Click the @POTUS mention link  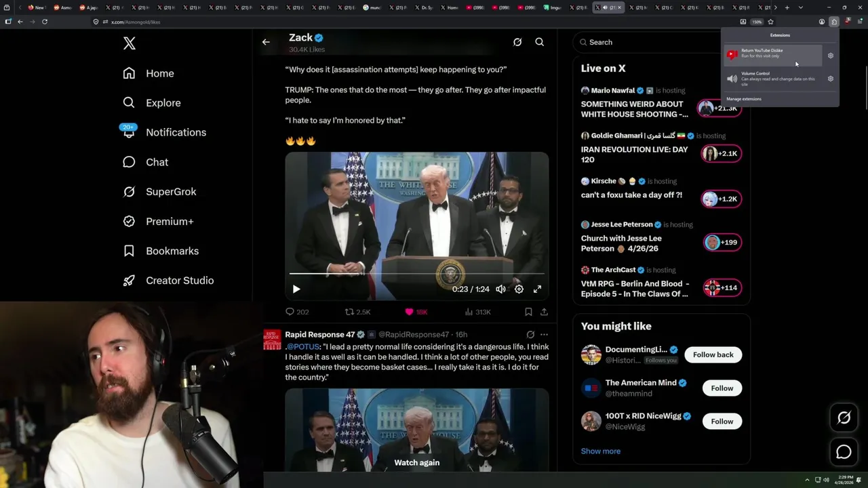tap(302, 347)
